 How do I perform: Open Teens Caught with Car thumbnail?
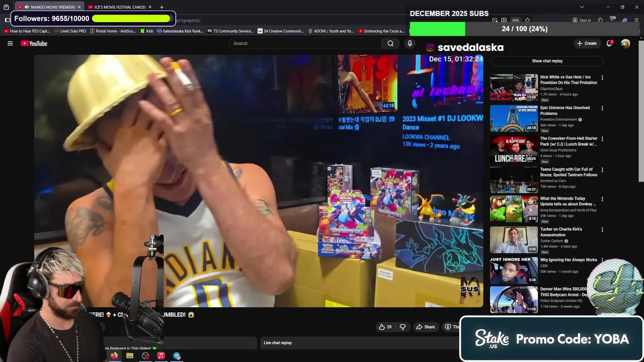(514, 179)
